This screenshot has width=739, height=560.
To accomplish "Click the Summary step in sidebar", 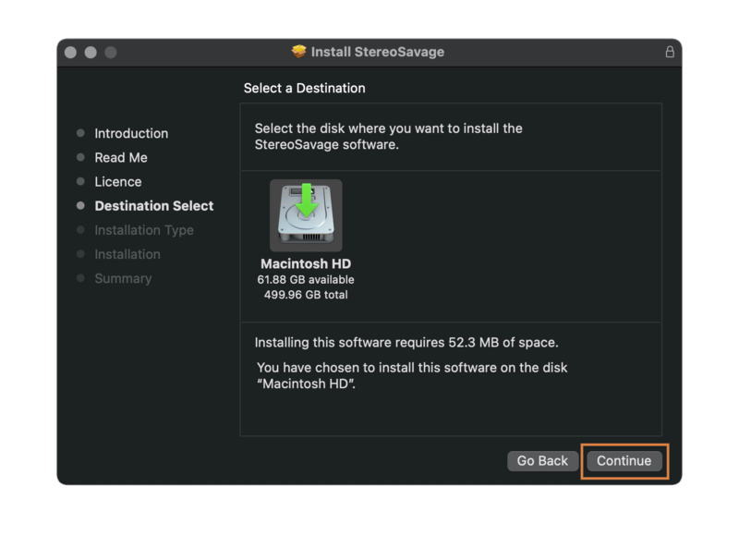I will pyautogui.click(x=123, y=277).
